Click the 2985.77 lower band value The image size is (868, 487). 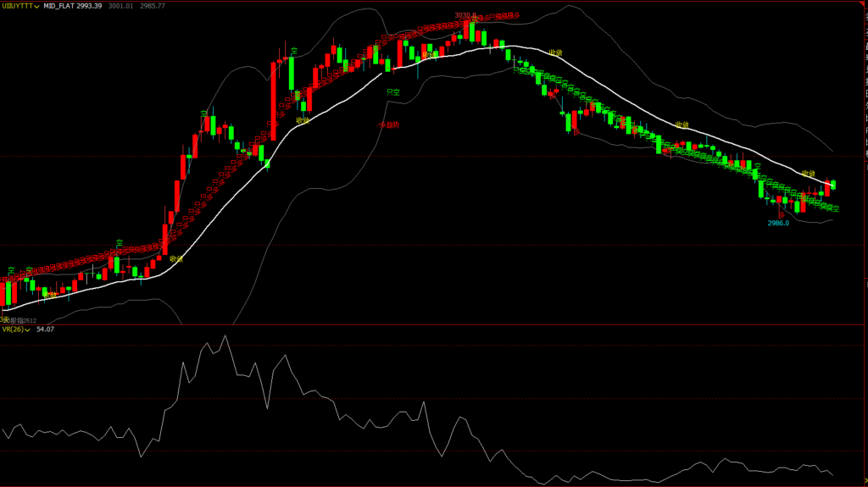[x=153, y=5]
